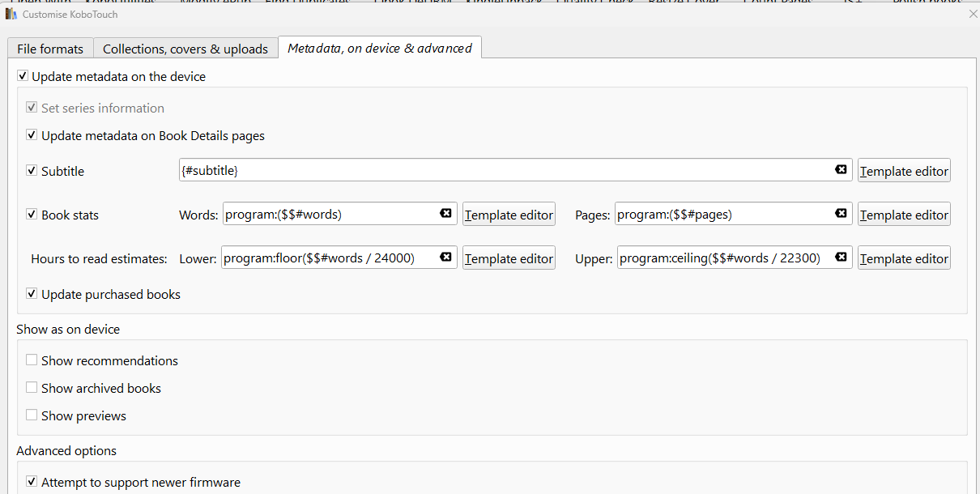980x494 pixels.
Task: Click the Customise KoboTouch title bar icon
Action: click(11, 15)
